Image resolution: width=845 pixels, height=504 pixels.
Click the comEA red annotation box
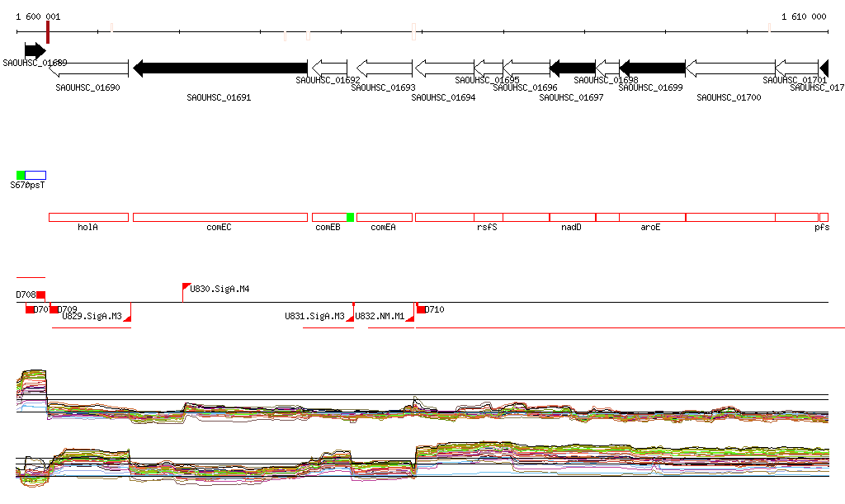[385, 218]
